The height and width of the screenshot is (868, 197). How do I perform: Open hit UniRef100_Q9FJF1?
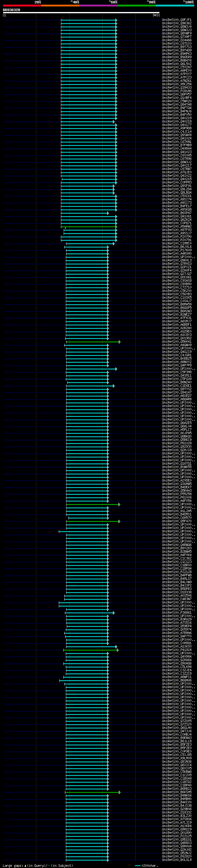click(x=177, y=20)
